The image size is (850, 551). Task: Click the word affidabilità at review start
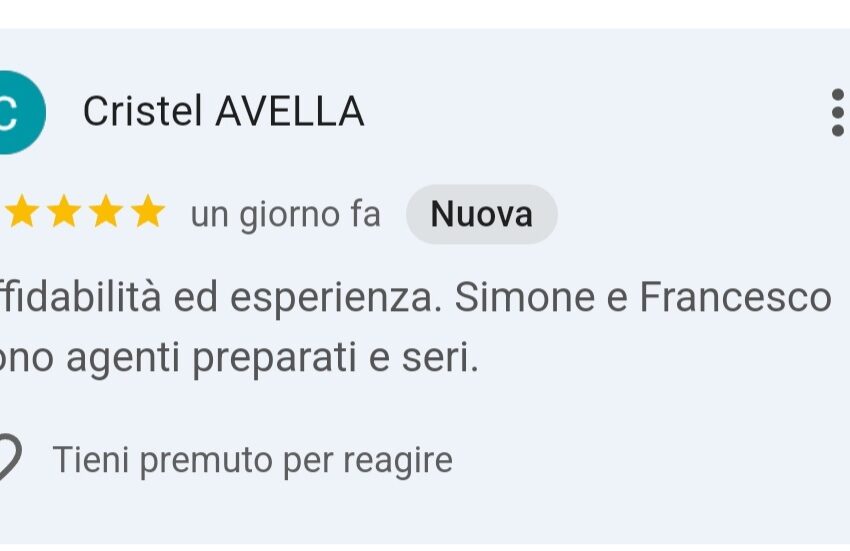80,297
